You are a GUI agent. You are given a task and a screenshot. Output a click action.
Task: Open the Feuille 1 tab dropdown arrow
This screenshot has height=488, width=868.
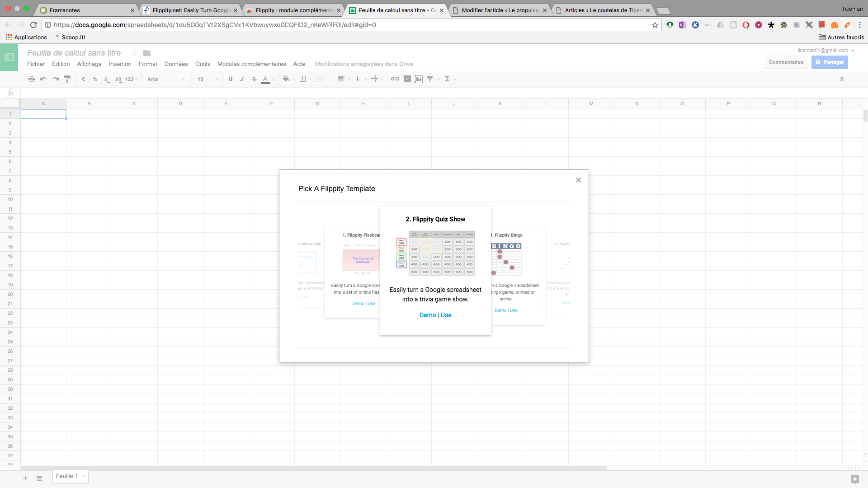84,476
